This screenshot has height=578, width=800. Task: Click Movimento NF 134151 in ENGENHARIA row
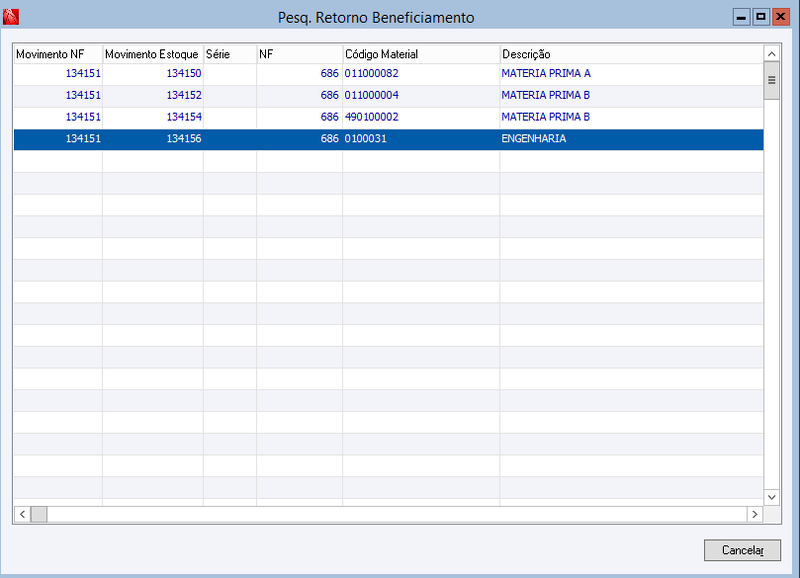coord(83,139)
